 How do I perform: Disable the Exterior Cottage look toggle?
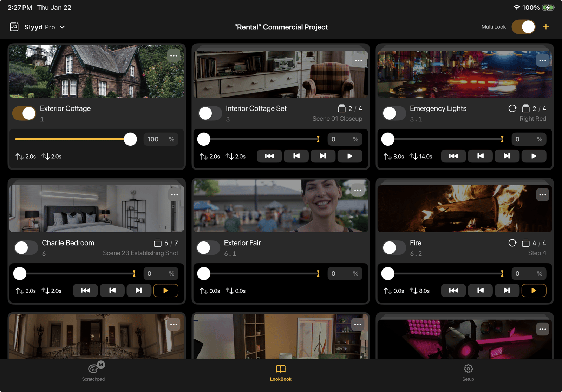click(24, 113)
